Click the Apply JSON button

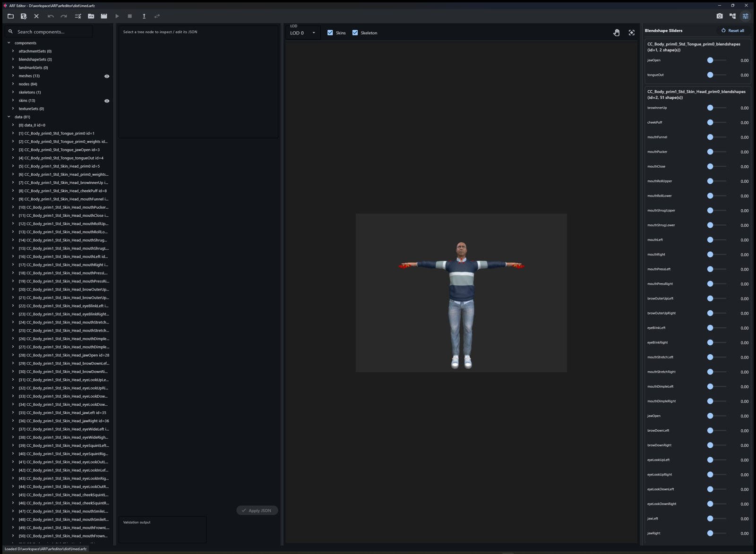[257, 511]
